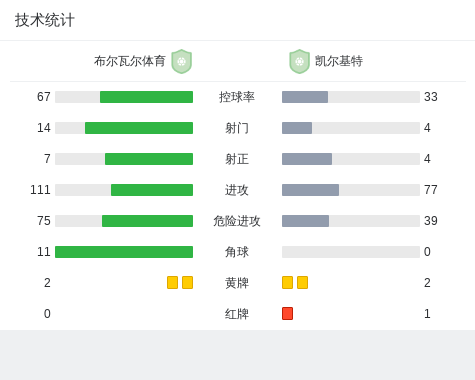Select the 技术统计 section heading
This screenshot has width=475, height=380.
(45, 20)
